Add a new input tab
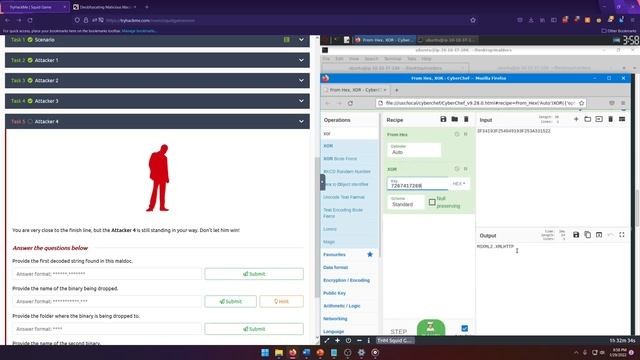This screenshot has height=360, width=640. point(576,119)
